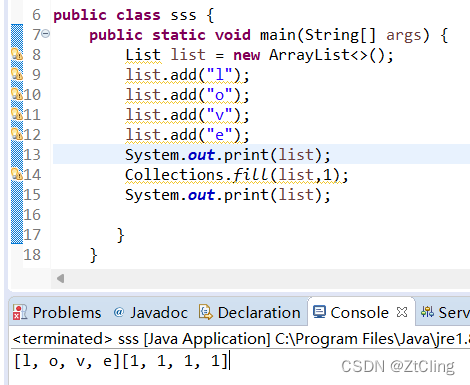Click the warning marker on line 14
The height and width of the screenshot is (385, 470).
pyautogui.click(x=17, y=174)
